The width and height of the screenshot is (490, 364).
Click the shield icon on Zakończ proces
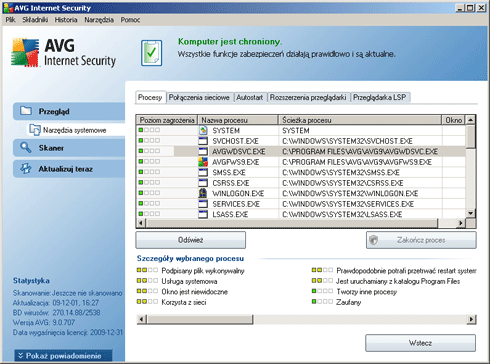click(x=374, y=240)
